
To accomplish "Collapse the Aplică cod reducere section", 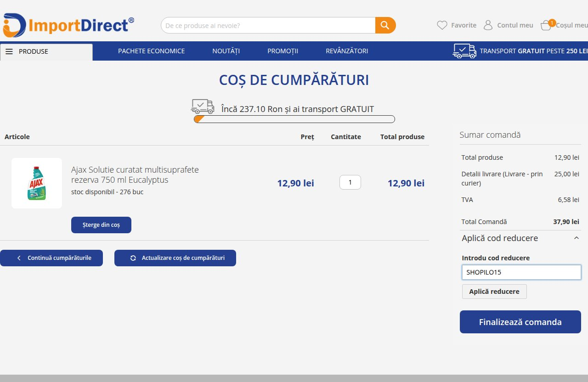I will pyautogui.click(x=576, y=238).
